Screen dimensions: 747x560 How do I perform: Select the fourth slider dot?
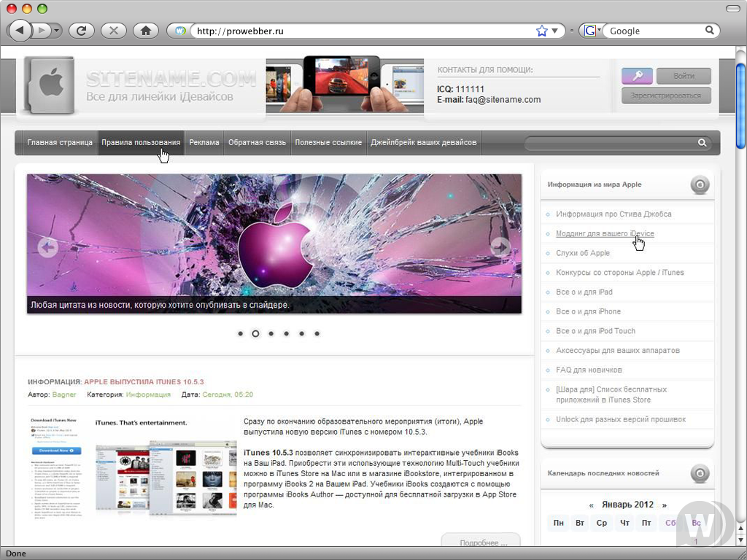click(x=286, y=334)
